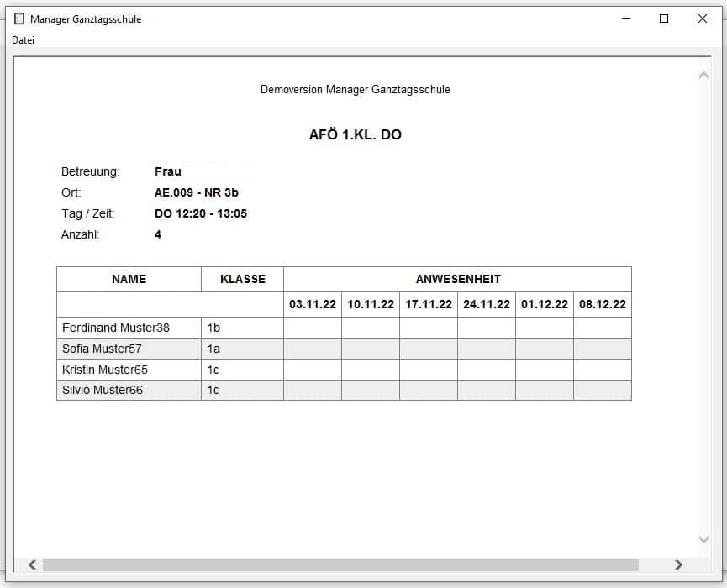Screen dimensions: 727x588
Task: Open the Datei menu
Action: (x=23, y=39)
